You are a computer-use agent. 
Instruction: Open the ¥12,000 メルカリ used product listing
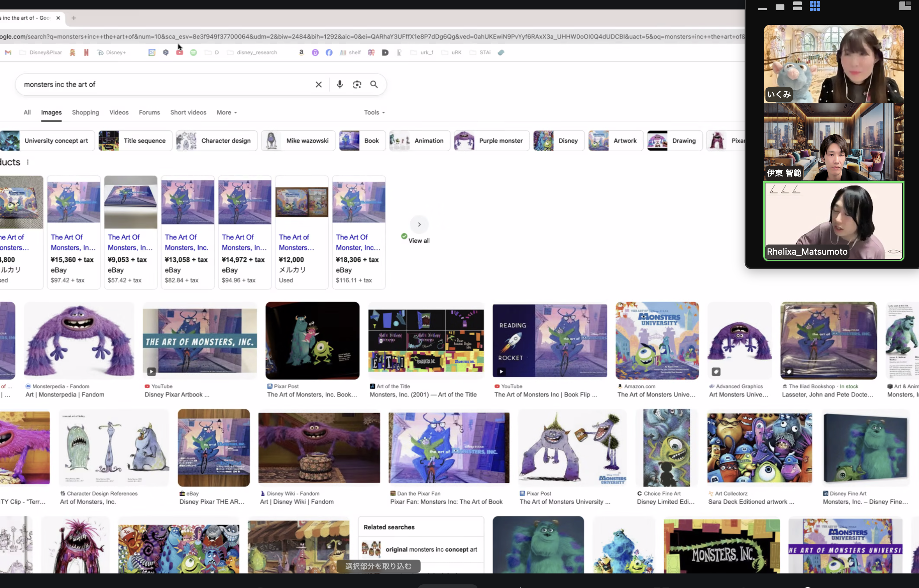click(302, 232)
